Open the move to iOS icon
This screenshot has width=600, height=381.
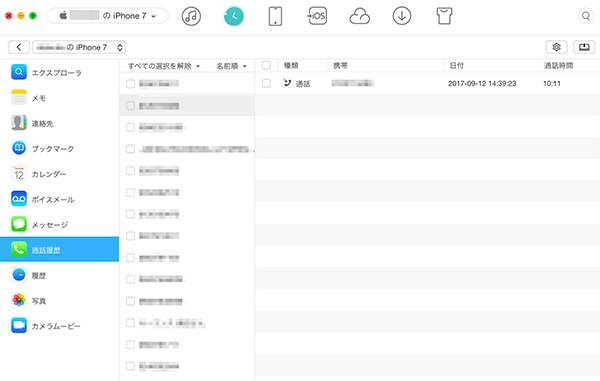pos(317,16)
